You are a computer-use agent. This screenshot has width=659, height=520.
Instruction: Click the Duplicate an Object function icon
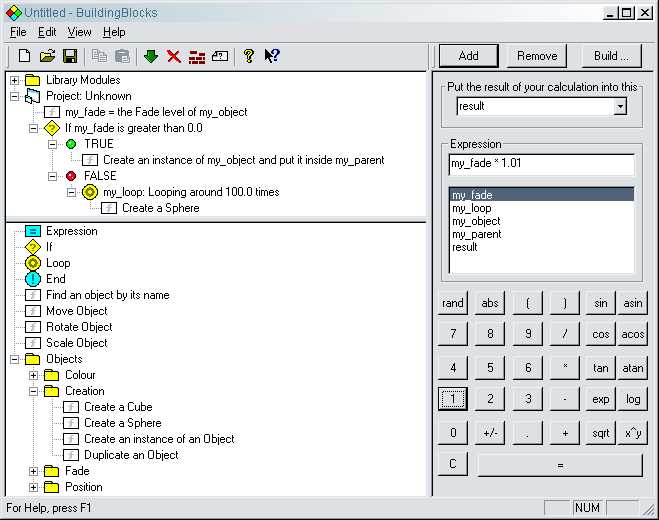tap(71, 455)
